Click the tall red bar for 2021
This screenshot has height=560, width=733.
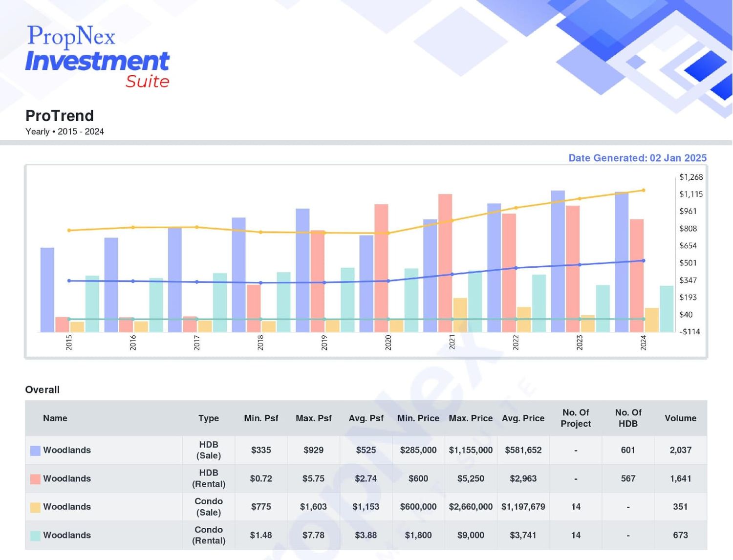(x=445, y=263)
